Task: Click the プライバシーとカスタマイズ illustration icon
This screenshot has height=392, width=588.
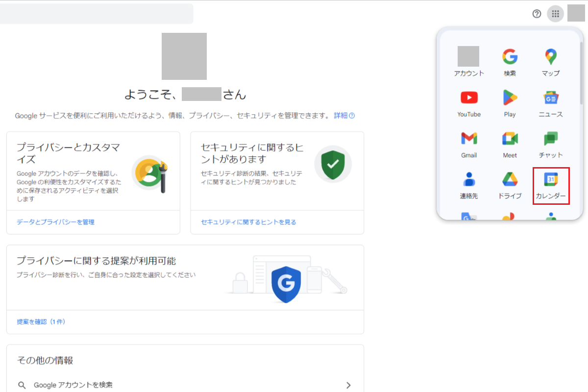Action: point(150,173)
